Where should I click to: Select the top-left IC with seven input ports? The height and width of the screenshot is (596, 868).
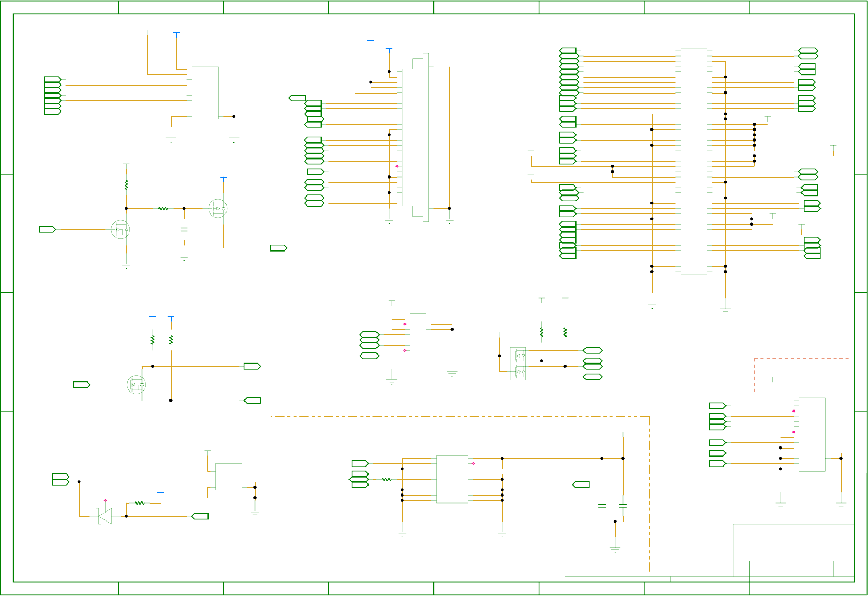pyautogui.click(x=205, y=93)
